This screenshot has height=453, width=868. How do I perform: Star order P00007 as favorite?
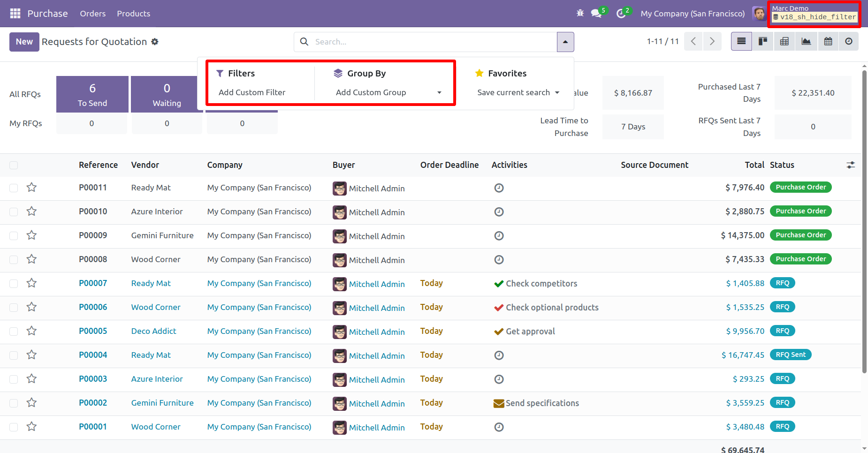tap(31, 283)
